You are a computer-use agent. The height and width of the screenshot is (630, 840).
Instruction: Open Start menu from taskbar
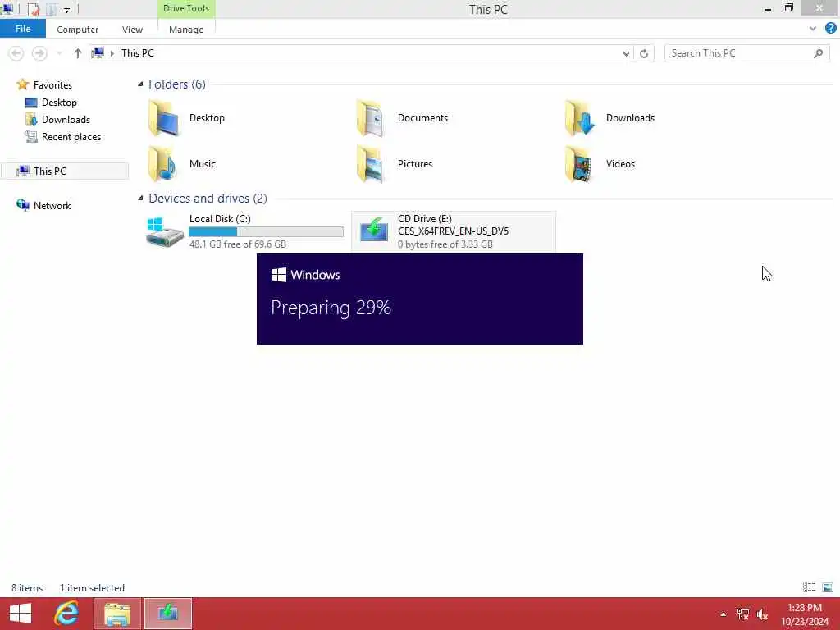tap(21, 614)
